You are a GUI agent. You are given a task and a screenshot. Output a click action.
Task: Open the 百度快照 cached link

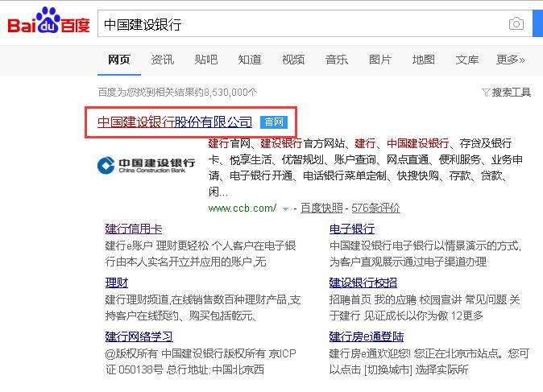pos(322,208)
